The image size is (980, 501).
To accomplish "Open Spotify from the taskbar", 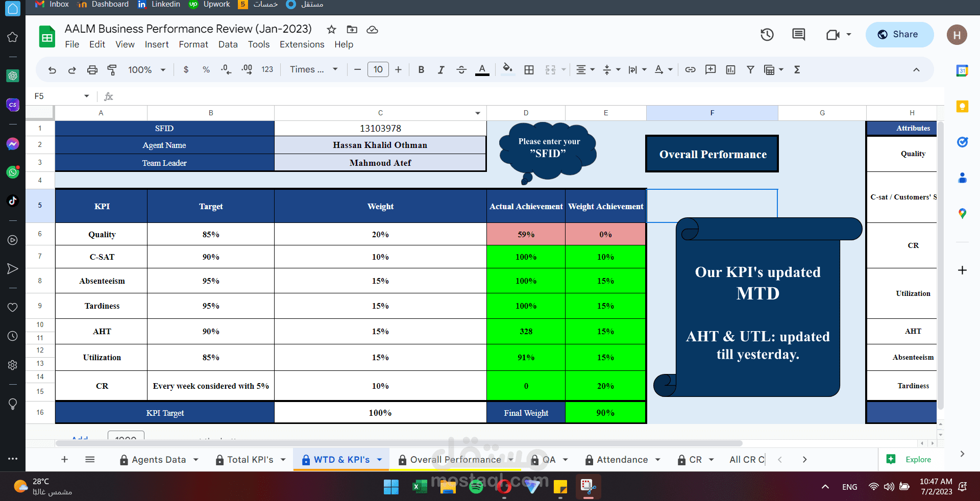I will point(476,487).
